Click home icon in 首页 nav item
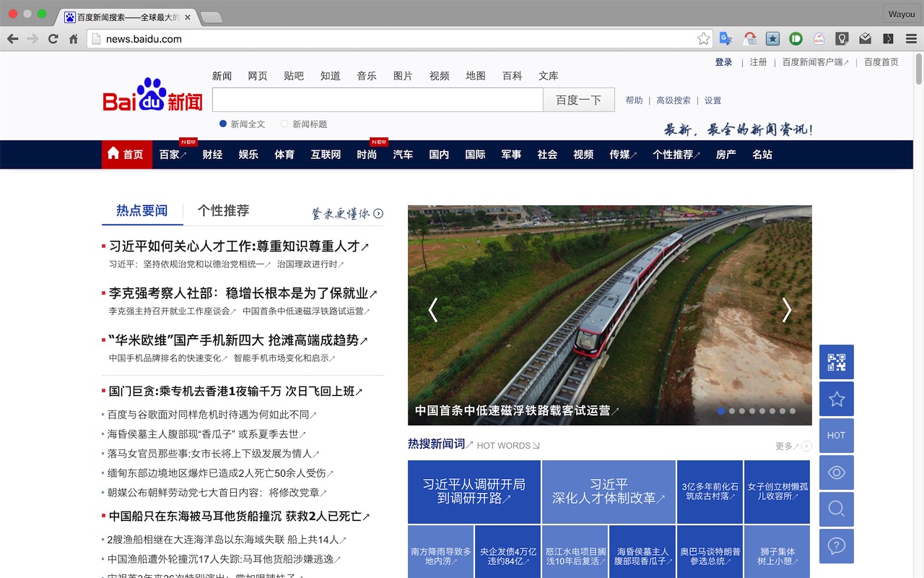924x578 pixels. point(113,153)
